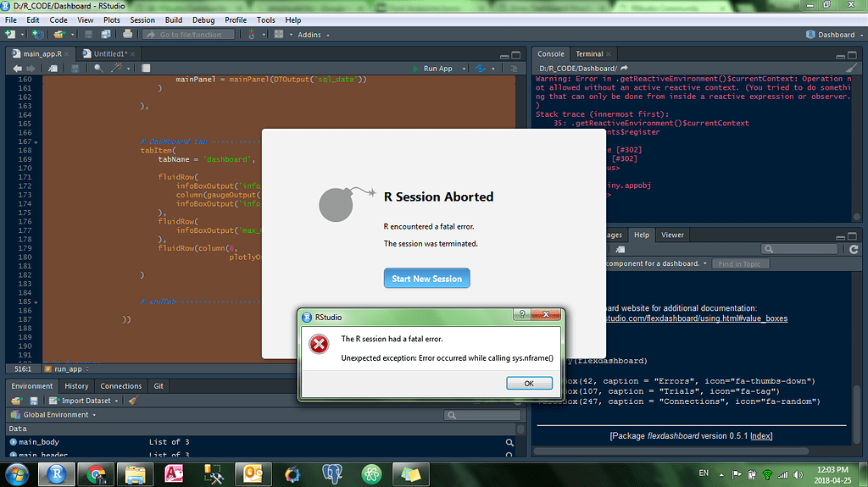Open the Debug menu
Screen dimensions: 868x487
(x=203, y=20)
